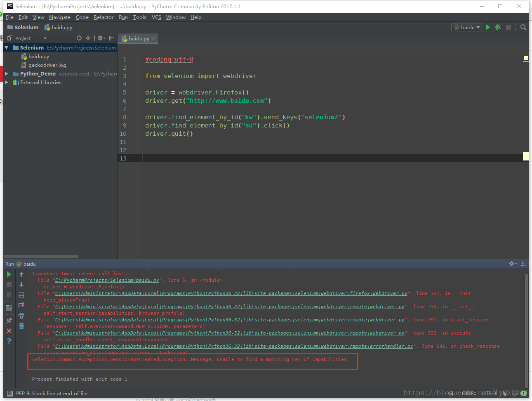
Task: Open the Run menu
Action: [x=123, y=17]
